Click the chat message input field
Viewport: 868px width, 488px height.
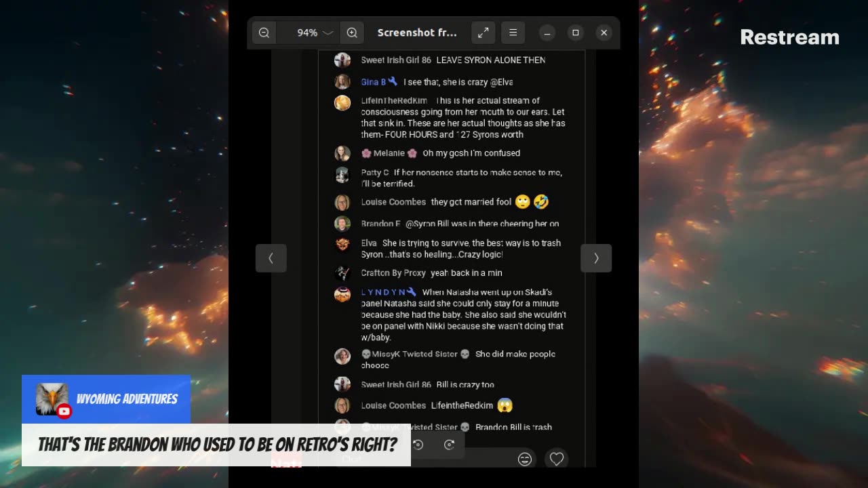[x=424, y=459]
